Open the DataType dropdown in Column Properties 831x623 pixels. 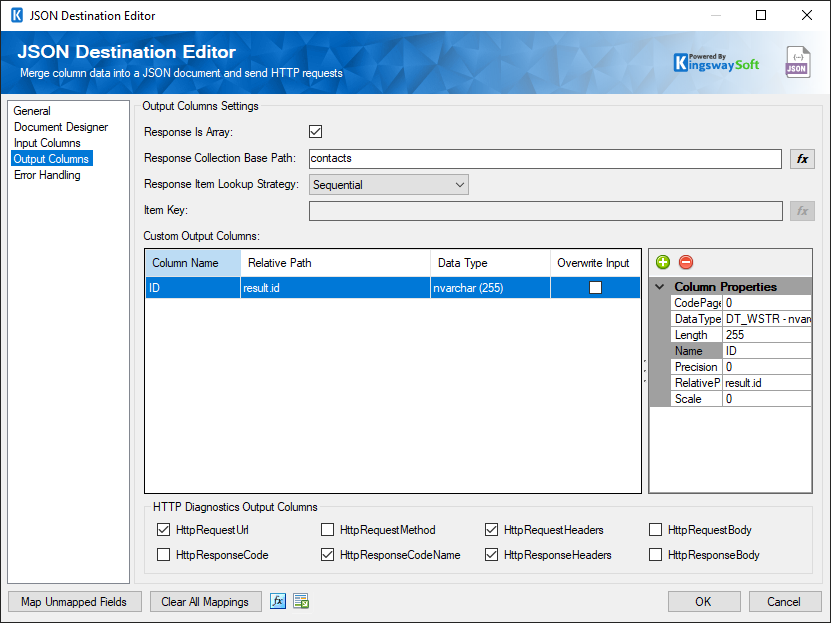(x=766, y=318)
